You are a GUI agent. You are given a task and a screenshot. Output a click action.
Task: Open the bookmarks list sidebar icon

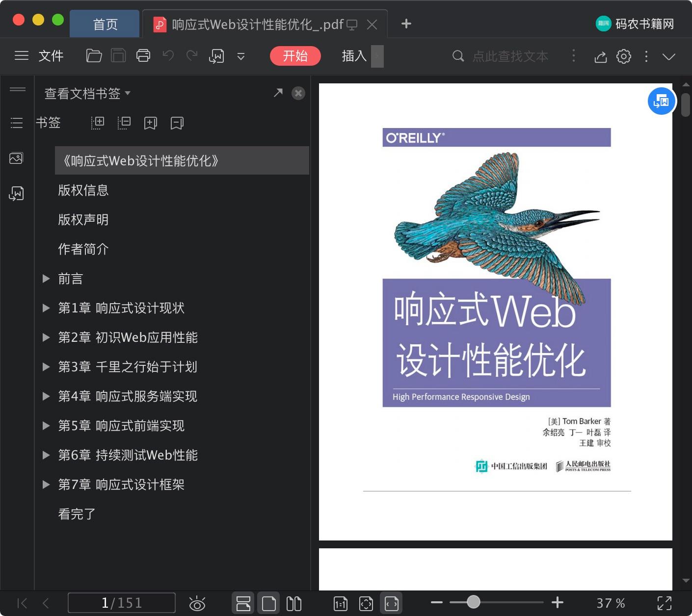[x=17, y=123]
